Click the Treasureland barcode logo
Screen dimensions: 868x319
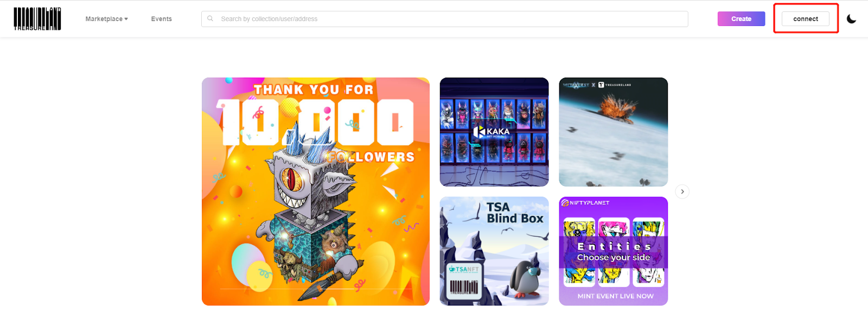click(37, 18)
